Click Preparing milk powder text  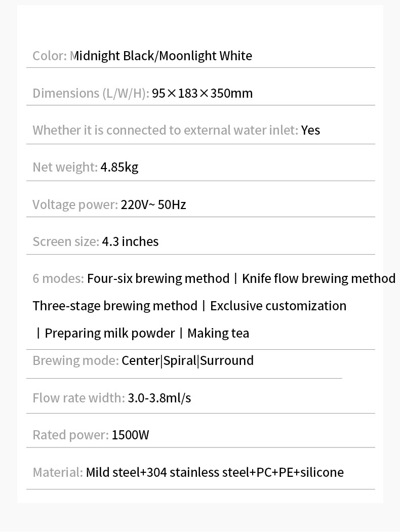[110, 334]
